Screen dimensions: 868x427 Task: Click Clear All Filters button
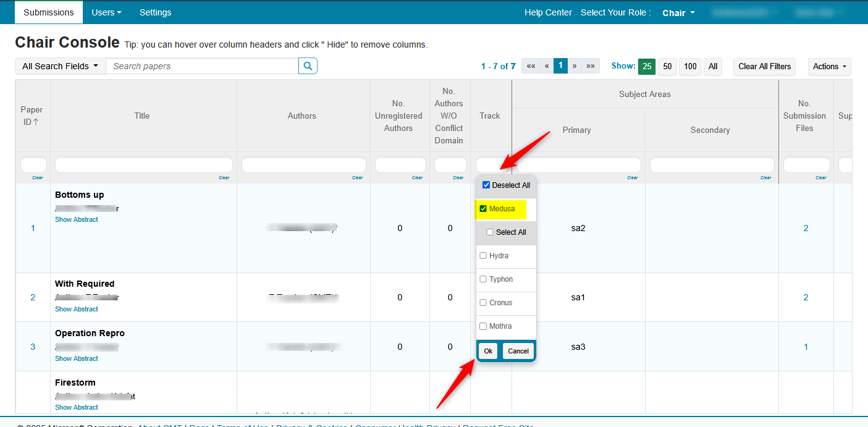pos(764,67)
